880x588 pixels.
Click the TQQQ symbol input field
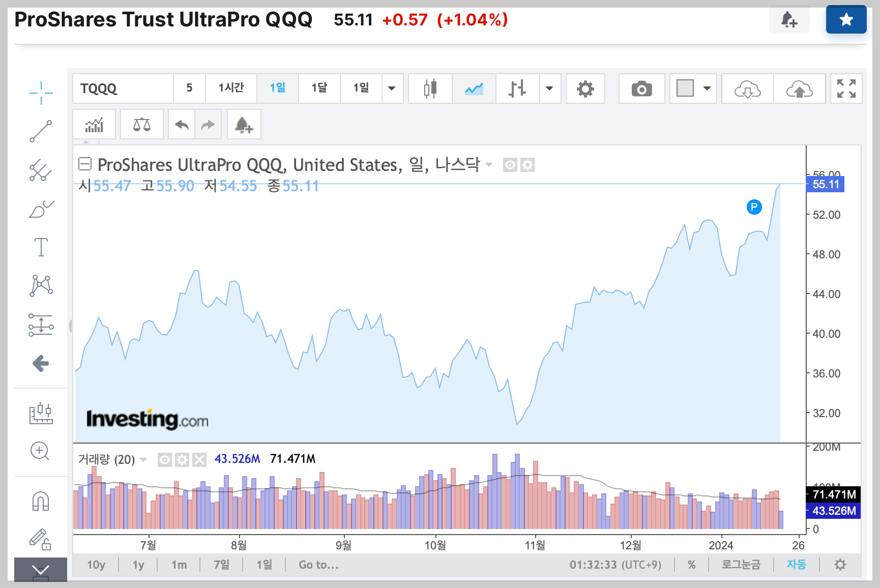(123, 89)
